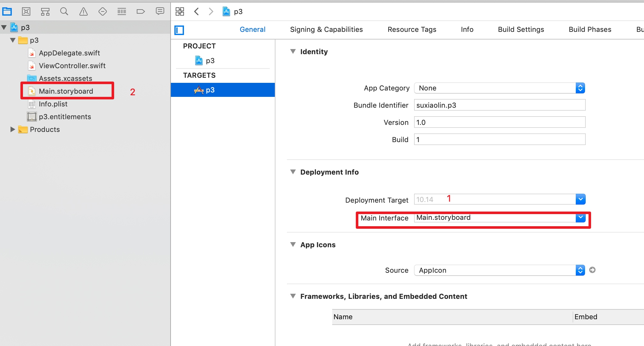Collapse the Identity section
644x346 pixels.
[293, 52]
